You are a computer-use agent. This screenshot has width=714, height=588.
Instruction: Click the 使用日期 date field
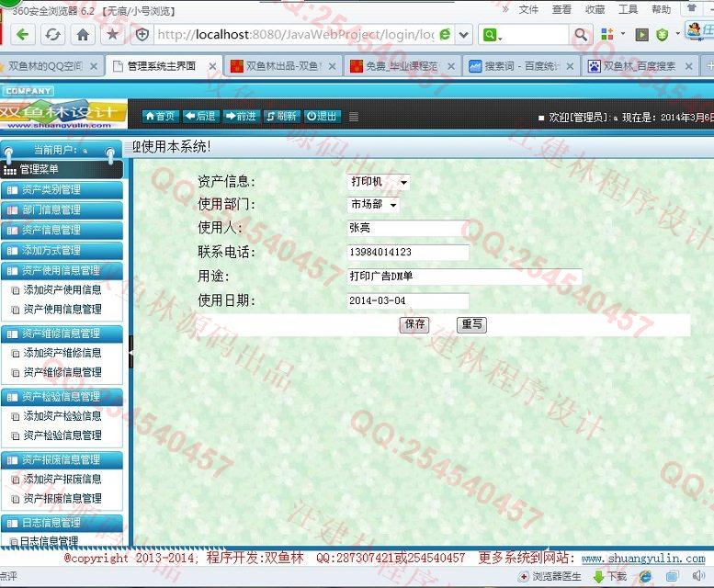408,300
